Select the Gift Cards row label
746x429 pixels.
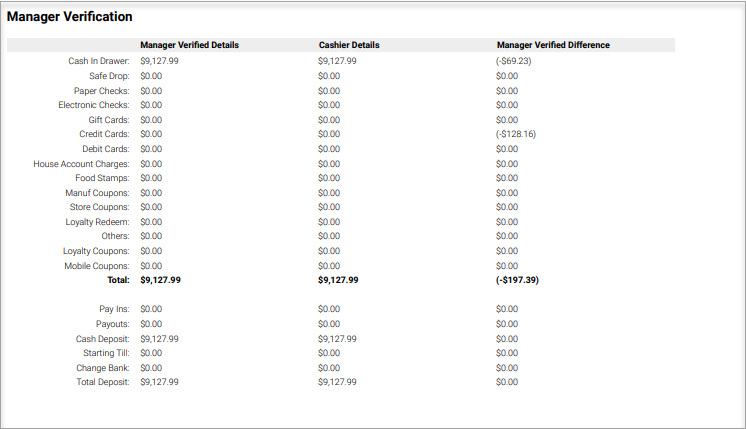(x=110, y=119)
